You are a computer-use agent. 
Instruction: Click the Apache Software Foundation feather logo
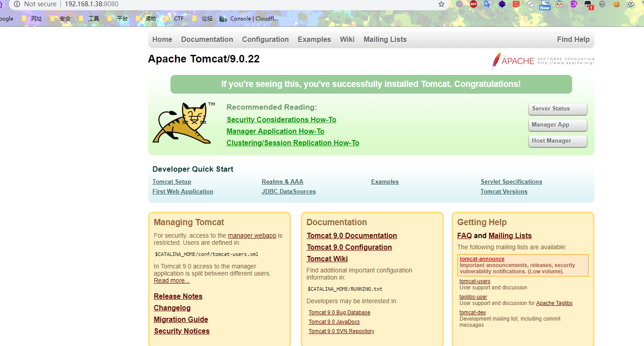(x=543, y=61)
